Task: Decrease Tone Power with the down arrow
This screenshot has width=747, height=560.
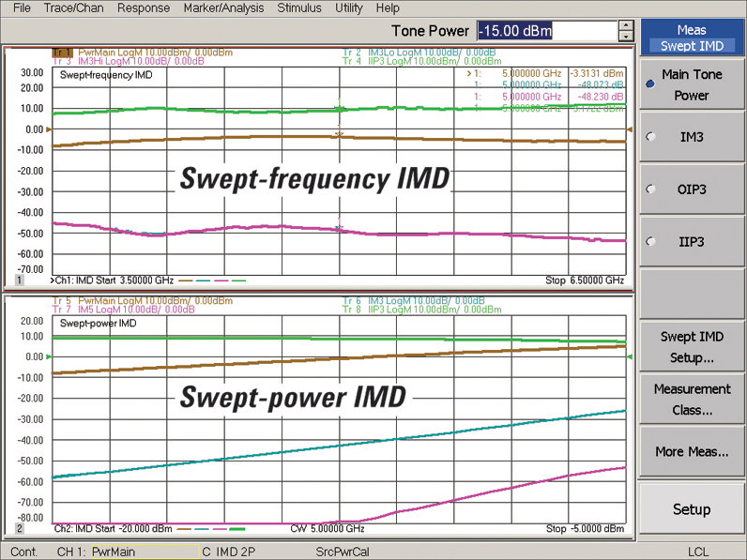Action: pos(626,37)
